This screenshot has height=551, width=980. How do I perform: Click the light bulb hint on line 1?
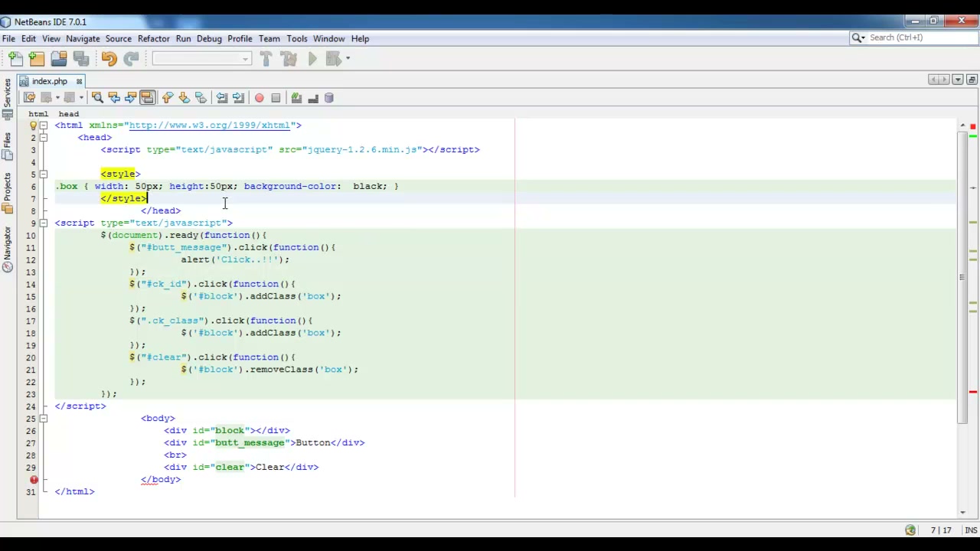coord(33,125)
